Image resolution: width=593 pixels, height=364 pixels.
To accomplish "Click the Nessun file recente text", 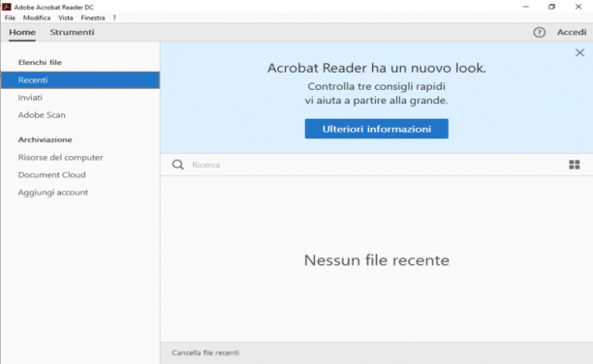I will coord(377,260).
